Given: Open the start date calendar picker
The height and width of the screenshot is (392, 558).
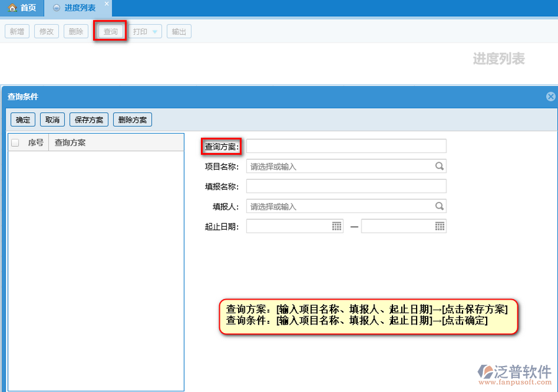Looking at the screenshot, I should click(x=337, y=226).
